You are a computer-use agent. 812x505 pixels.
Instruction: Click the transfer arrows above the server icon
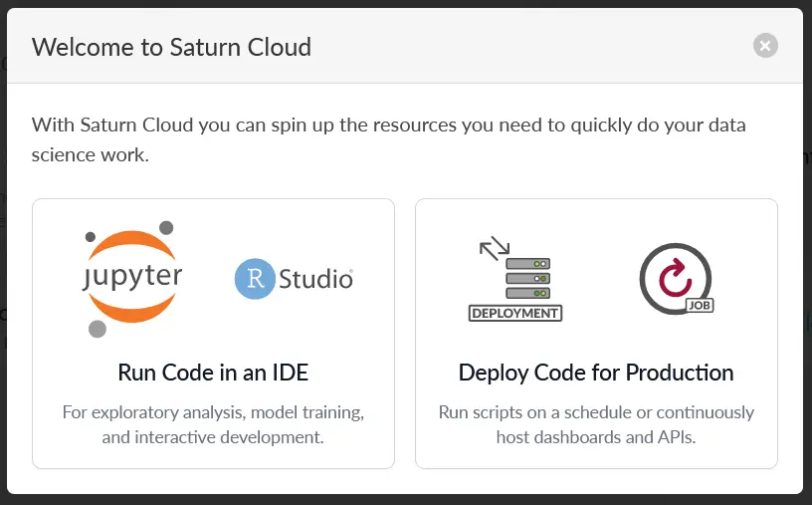pyautogui.click(x=494, y=248)
